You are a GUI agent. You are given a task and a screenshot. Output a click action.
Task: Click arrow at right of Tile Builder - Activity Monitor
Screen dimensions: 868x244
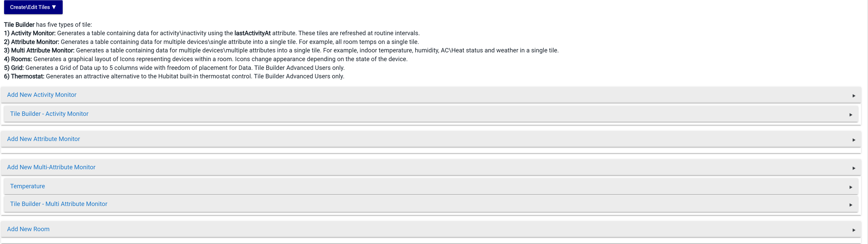click(851, 115)
